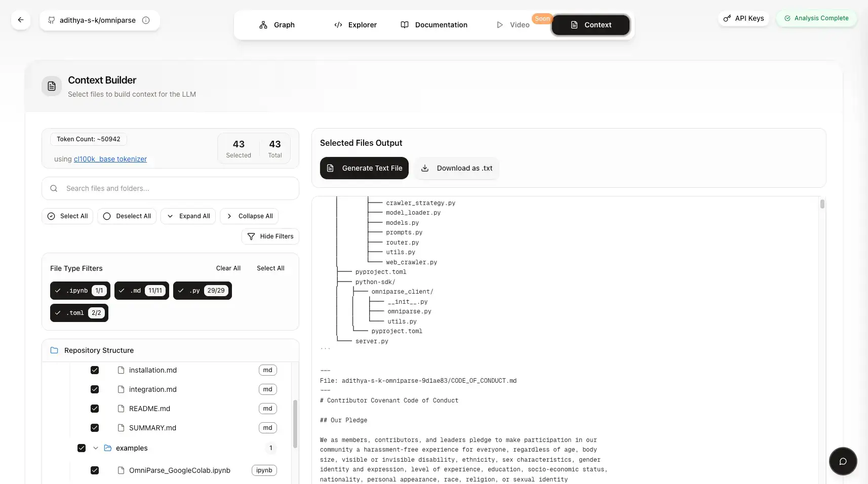Click the API Keys menu item

point(743,18)
